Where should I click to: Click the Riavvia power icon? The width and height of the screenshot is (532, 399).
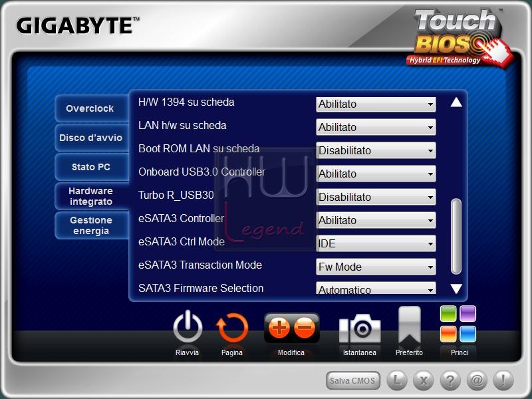[188, 327]
